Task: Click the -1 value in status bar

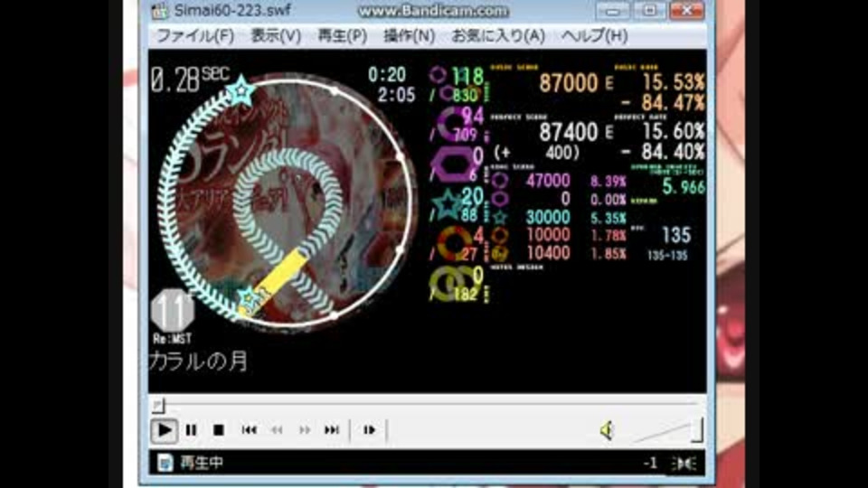Action: click(x=650, y=463)
